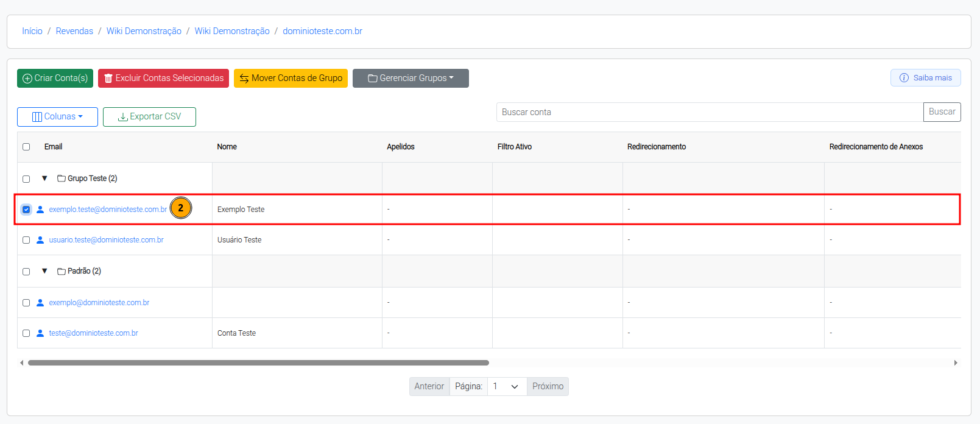
Task: Click user icon beside teste@dominioteste.com.br
Action: click(x=40, y=333)
